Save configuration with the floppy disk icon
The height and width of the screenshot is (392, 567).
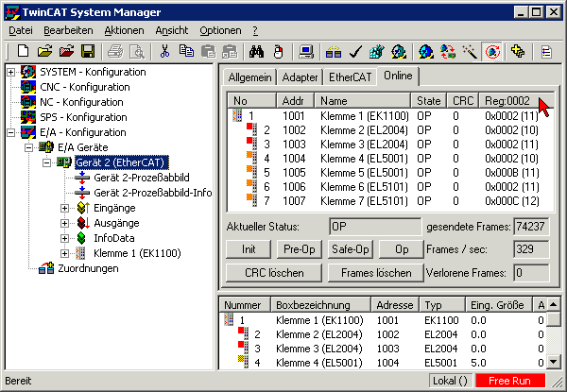(x=87, y=51)
